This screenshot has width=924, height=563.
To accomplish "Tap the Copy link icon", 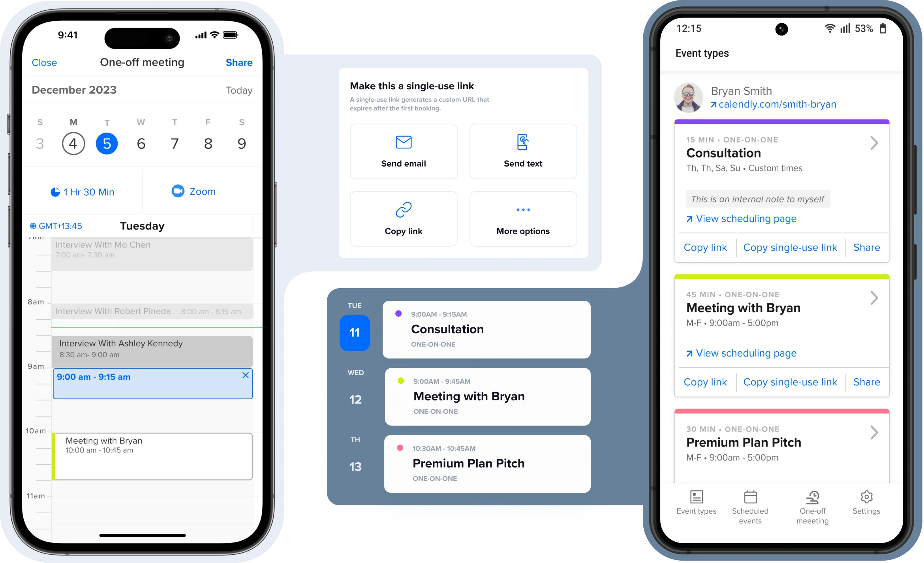I will [403, 212].
